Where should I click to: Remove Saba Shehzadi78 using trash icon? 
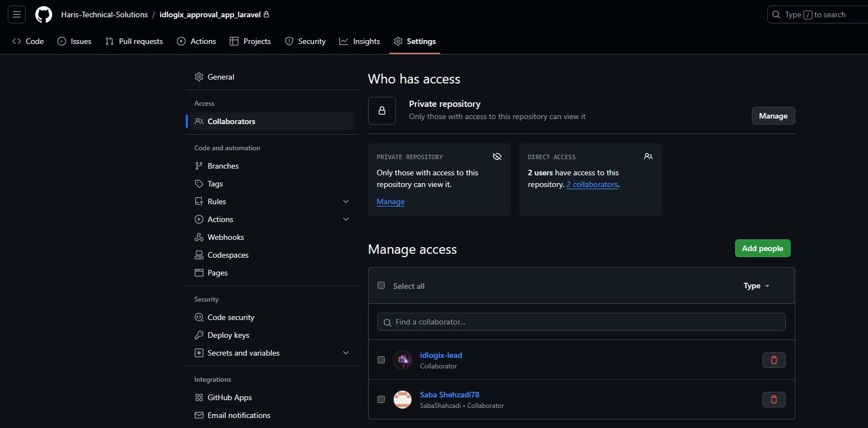(x=773, y=400)
